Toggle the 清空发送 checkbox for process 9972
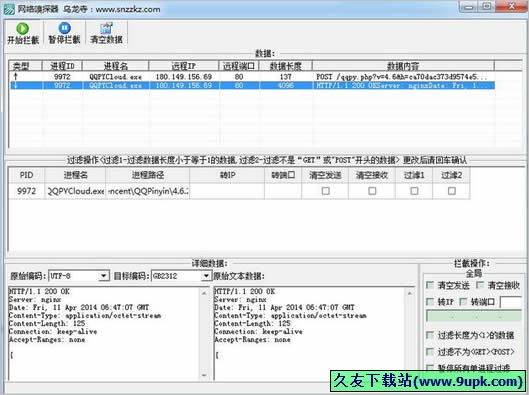This screenshot has height=395, width=529. (326, 191)
